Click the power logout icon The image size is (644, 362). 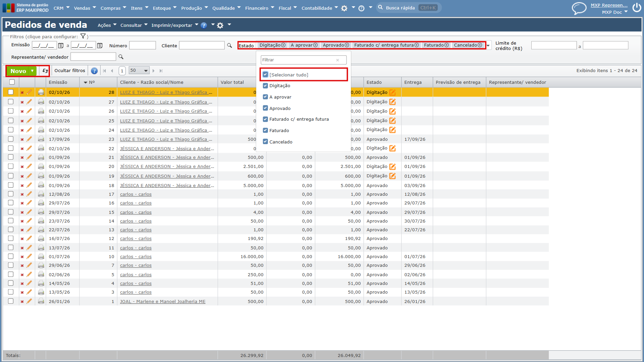coord(637,8)
